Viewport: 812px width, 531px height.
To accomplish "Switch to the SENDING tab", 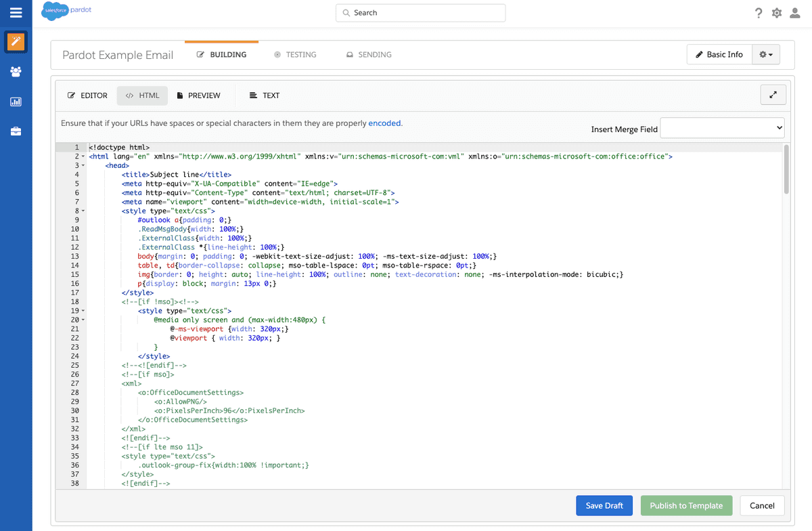I will tap(369, 55).
